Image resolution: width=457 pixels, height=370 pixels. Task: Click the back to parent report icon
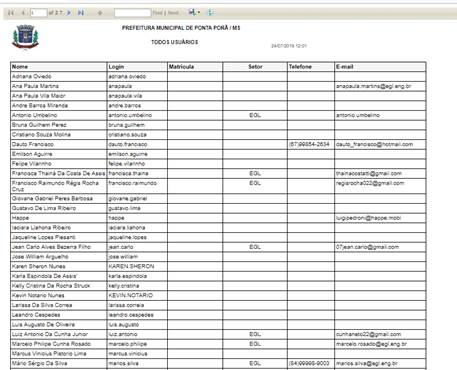pyautogui.click(x=100, y=13)
